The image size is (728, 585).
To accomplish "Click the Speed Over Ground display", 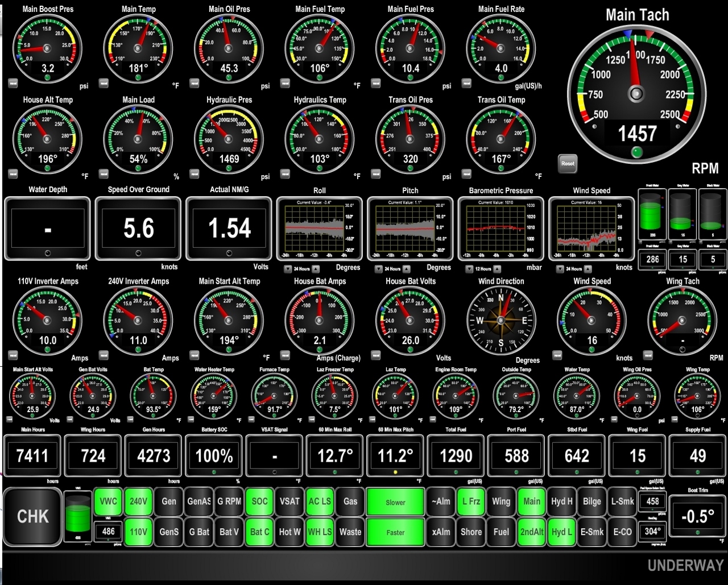I will [x=138, y=229].
